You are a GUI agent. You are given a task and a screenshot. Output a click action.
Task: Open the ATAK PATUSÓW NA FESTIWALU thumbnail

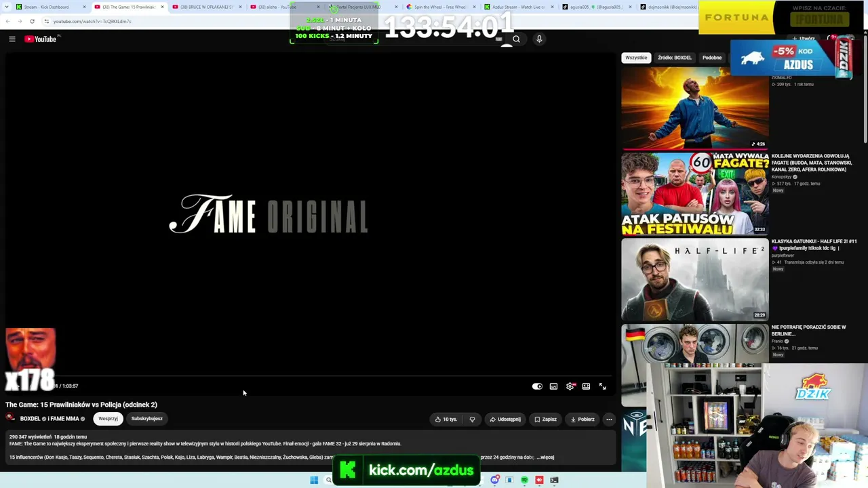coord(695,194)
